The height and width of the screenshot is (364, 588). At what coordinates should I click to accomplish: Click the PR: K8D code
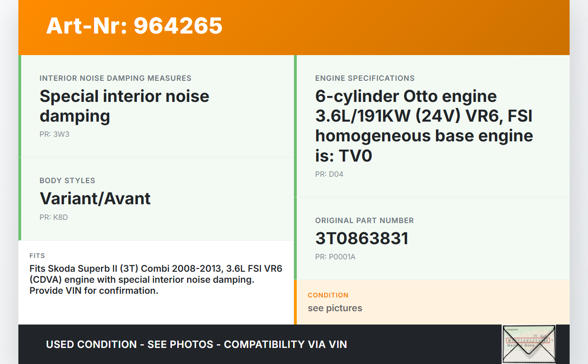pyautogui.click(x=53, y=217)
